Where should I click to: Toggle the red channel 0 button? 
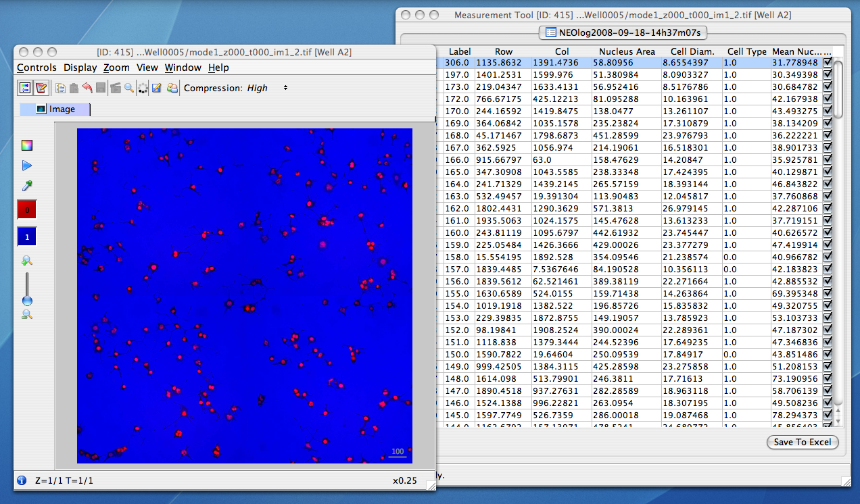[26, 210]
